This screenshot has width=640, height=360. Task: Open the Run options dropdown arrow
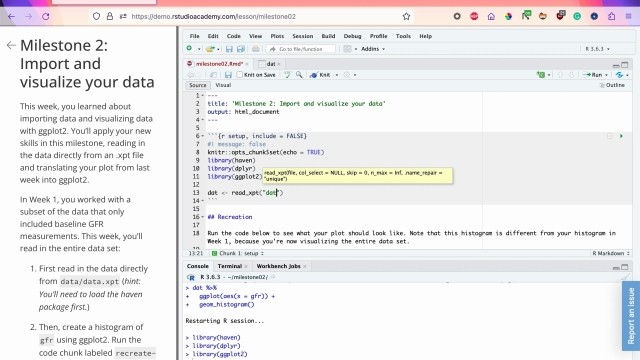click(x=606, y=75)
